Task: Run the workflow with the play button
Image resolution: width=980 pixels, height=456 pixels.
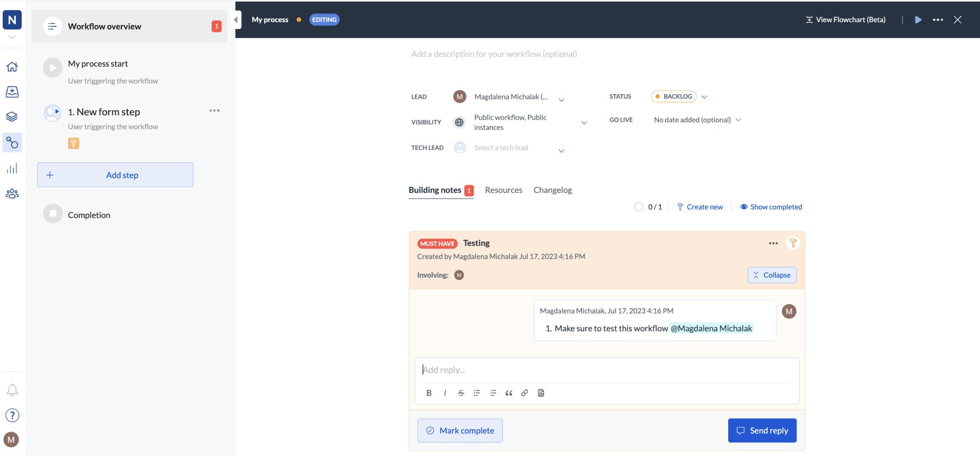Action: pyautogui.click(x=918, y=19)
